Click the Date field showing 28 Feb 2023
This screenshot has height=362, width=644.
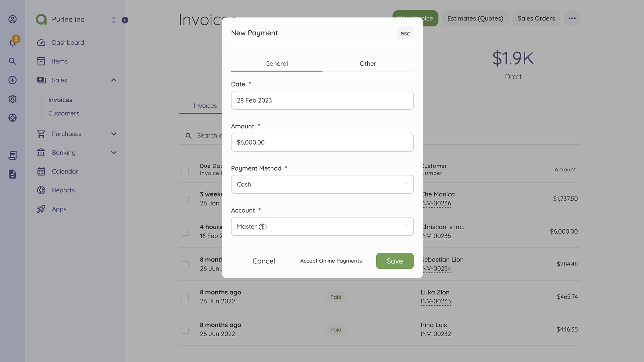[x=322, y=100]
